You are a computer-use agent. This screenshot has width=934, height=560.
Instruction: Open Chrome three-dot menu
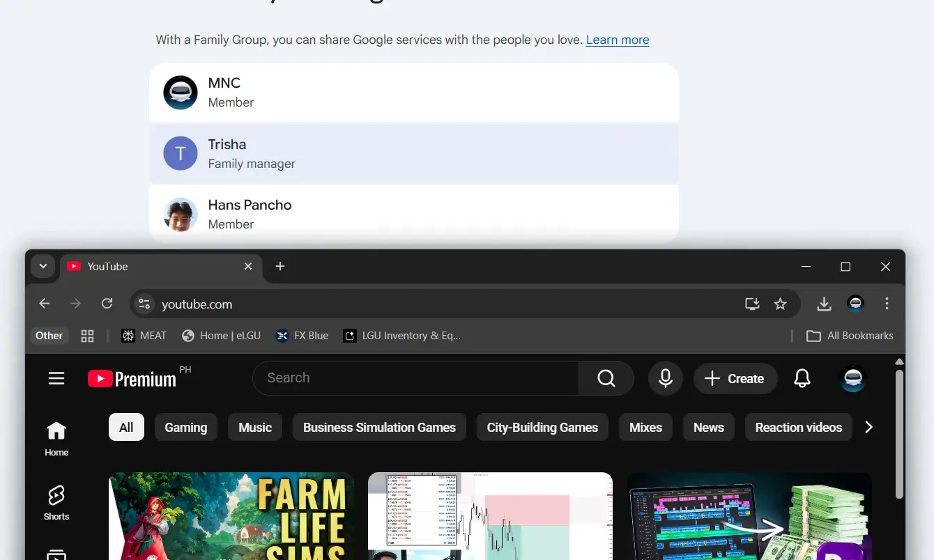(x=887, y=304)
